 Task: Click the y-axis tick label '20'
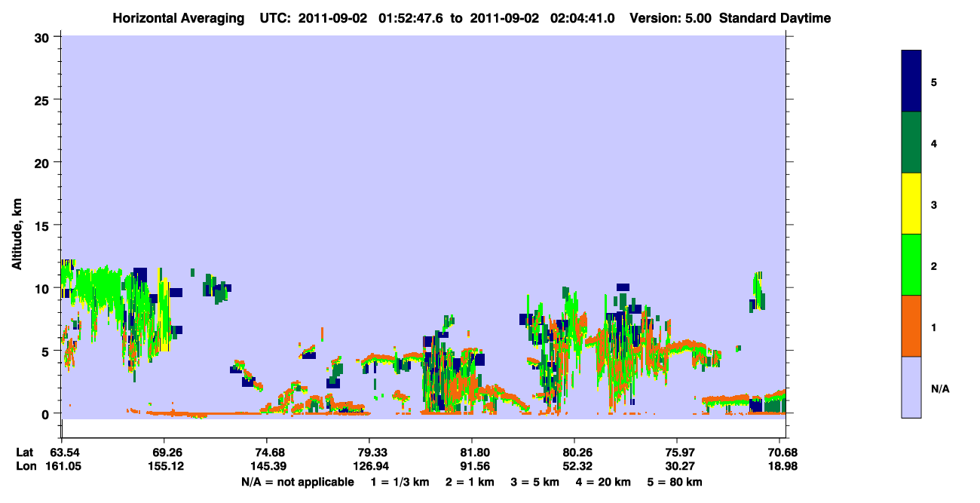[x=41, y=162]
